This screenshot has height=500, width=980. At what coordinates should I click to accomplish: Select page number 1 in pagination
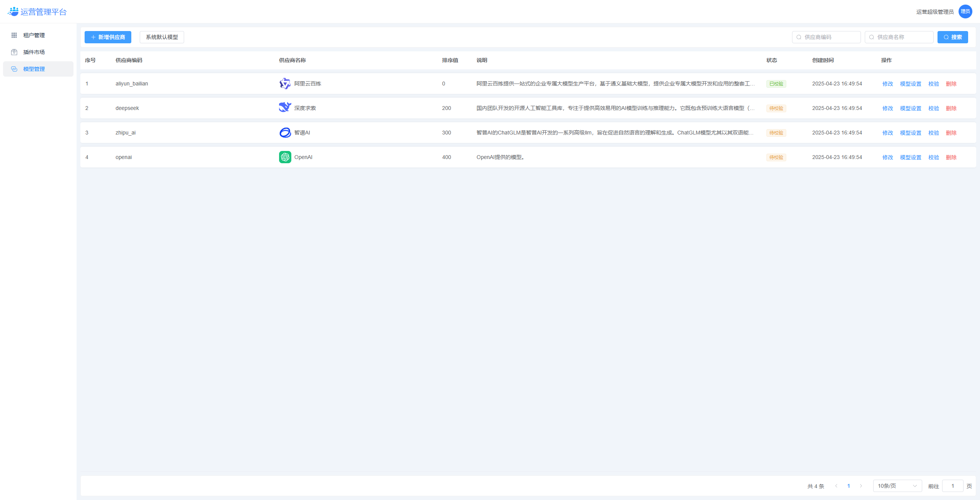pyautogui.click(x=849, y=486)
